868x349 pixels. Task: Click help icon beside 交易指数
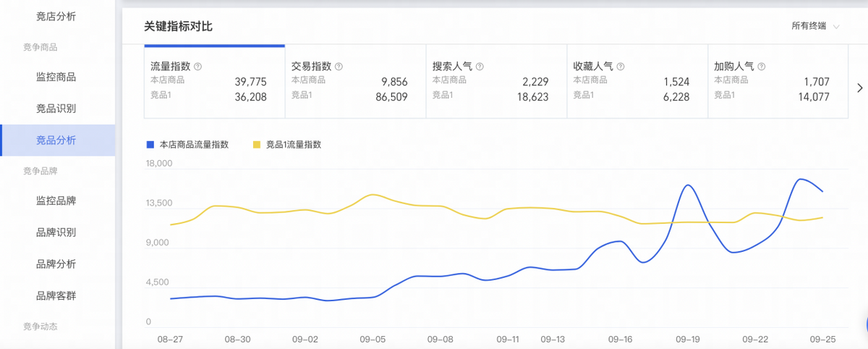coord(339,67)
